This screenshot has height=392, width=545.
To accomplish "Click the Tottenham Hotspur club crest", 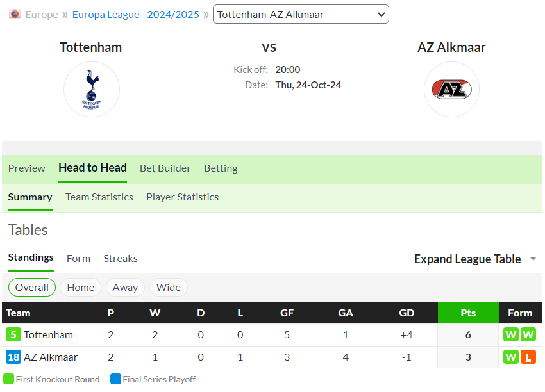I will coord(92,90).
